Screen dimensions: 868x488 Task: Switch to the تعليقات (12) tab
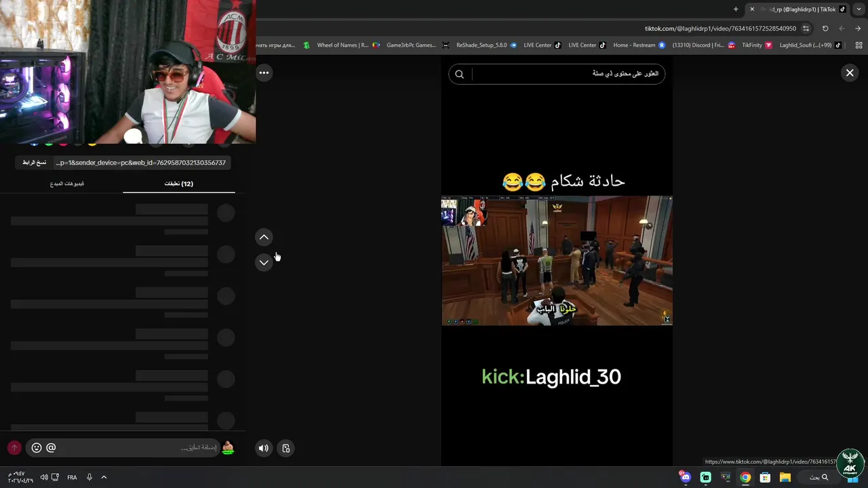pos(179,184)
